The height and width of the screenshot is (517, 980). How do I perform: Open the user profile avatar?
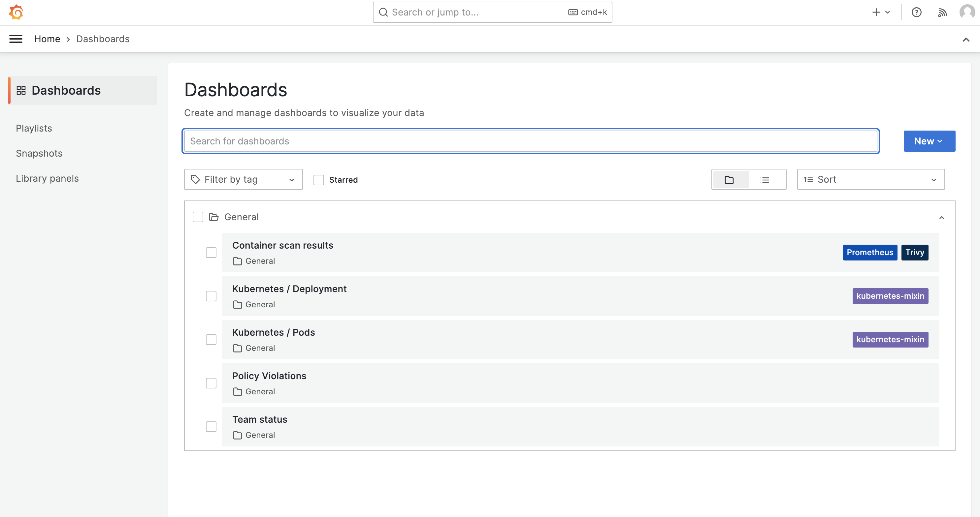point(967,12)
